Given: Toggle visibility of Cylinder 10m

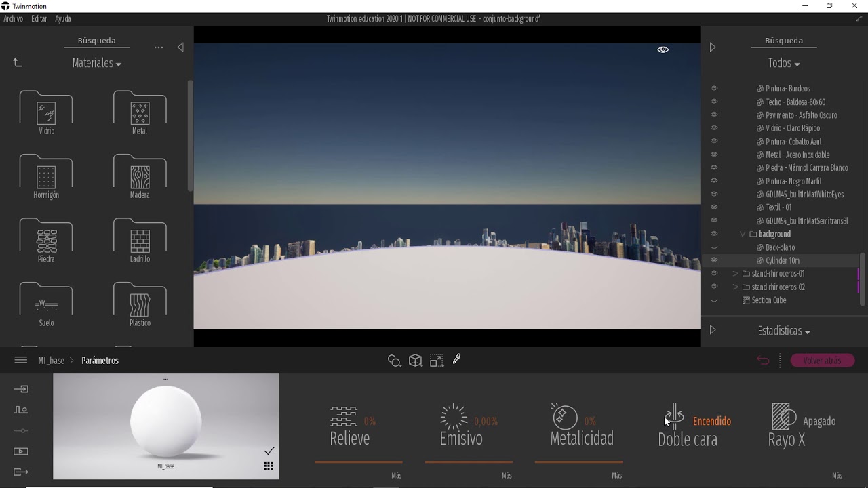Looking at the screenshot, I should click(x=714, y=260).
